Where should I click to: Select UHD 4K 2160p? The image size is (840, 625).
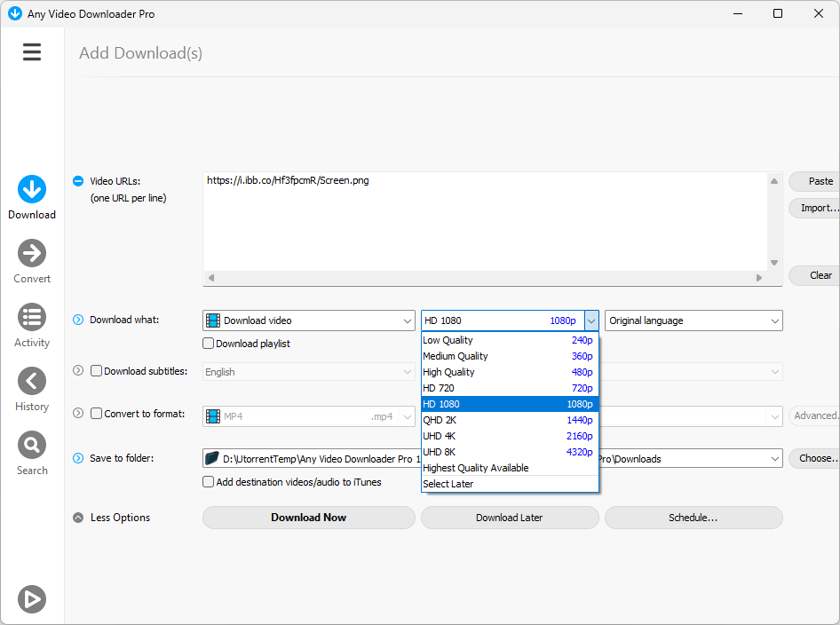pyautogui.click(x=510, y=436)
